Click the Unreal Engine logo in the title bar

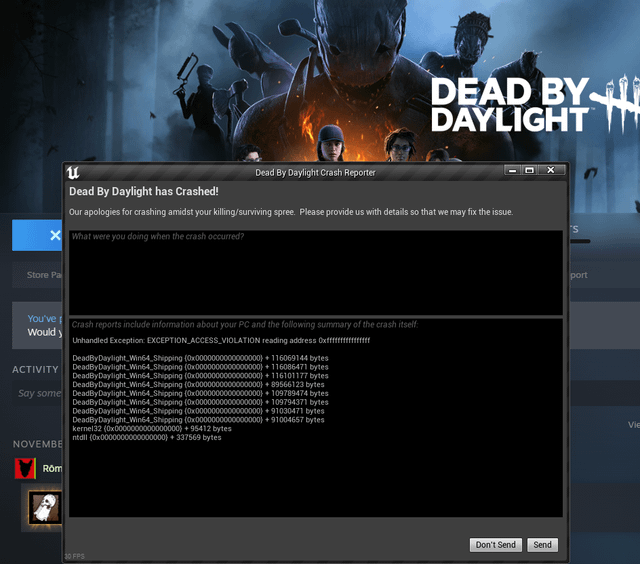pyautogui.click(x=73, y=173)
